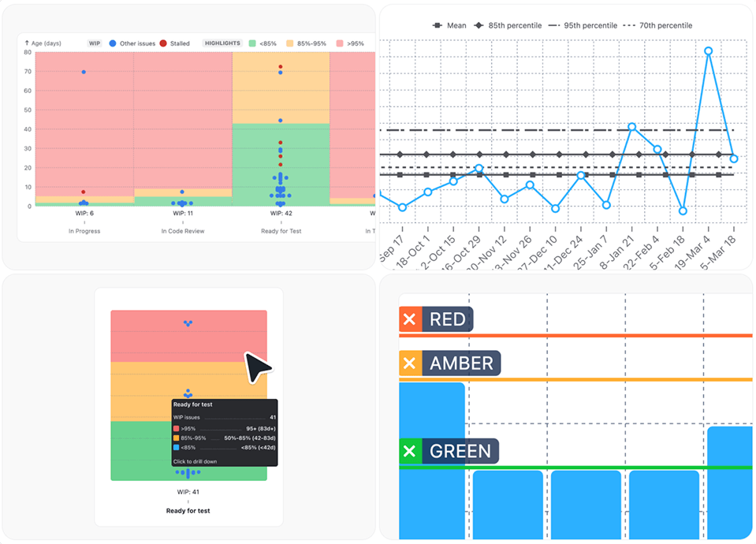Toggle the <85% highlight
The image size is (756, 544).
pyautogui.click(x=253, y=43)
